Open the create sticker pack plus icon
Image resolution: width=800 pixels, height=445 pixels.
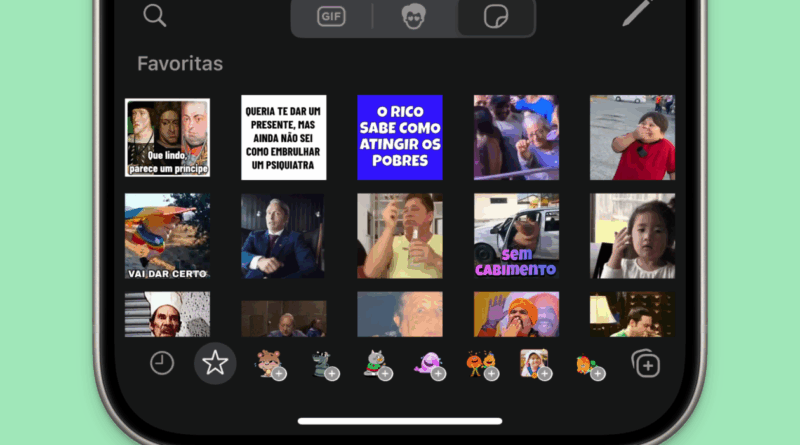pyautogui.click(x=645, y=364)
